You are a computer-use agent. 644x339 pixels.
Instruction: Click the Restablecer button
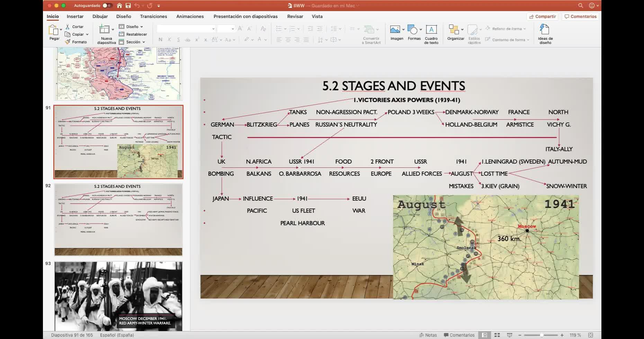[x=133, y=34]
